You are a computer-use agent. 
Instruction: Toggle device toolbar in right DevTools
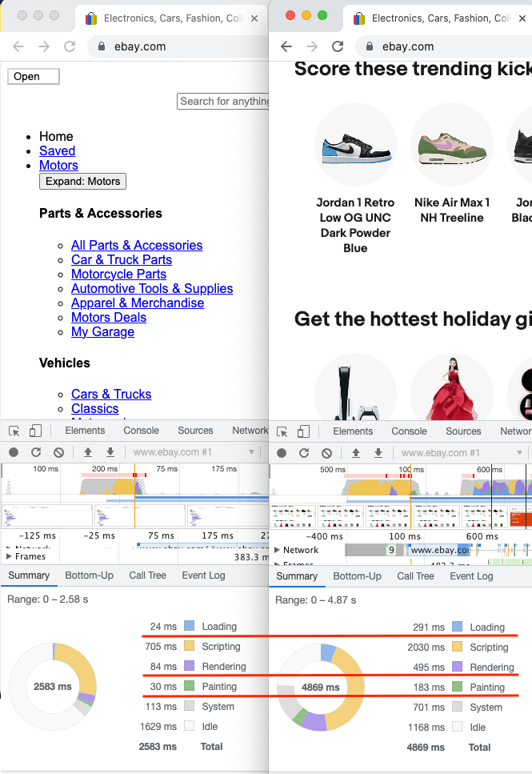[x=303, y=432]
